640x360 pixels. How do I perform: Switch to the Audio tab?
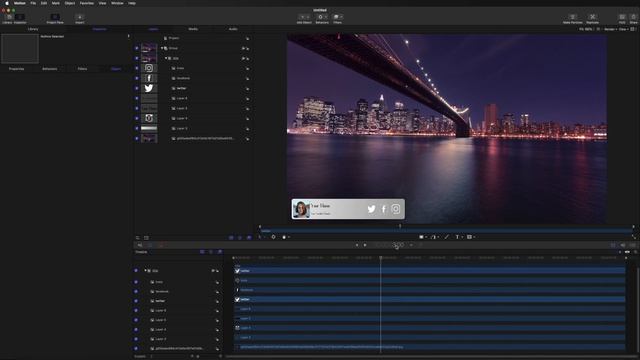coord(233,29)
